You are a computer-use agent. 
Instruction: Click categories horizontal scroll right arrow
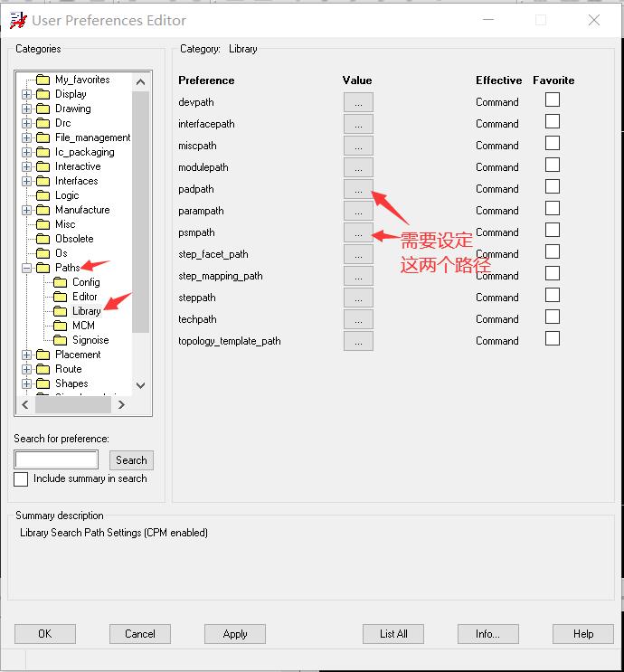pyautogui.click(x=121, y=404)
